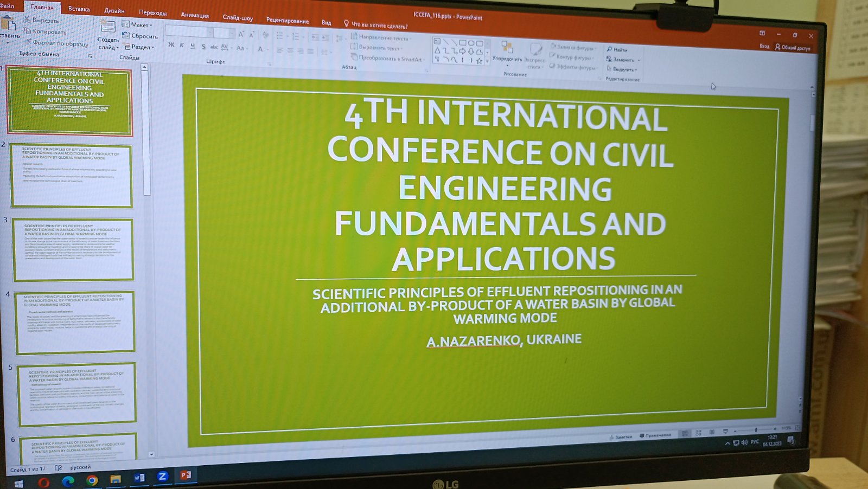Screen dimensions: 868x489
Task: Select the Вырезать scissors icon
Action: pyautogui.click(x=27, y=20)
